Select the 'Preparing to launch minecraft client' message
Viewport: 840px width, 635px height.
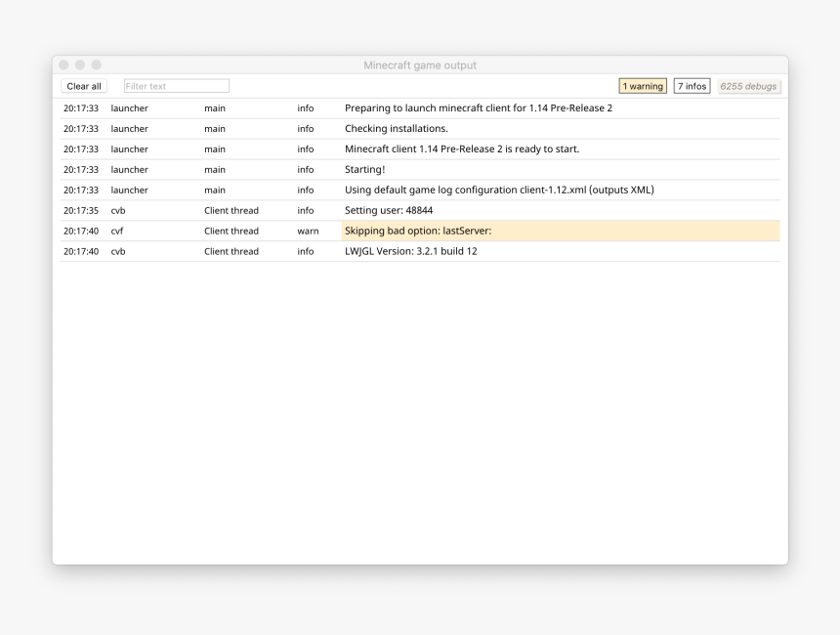479,108
